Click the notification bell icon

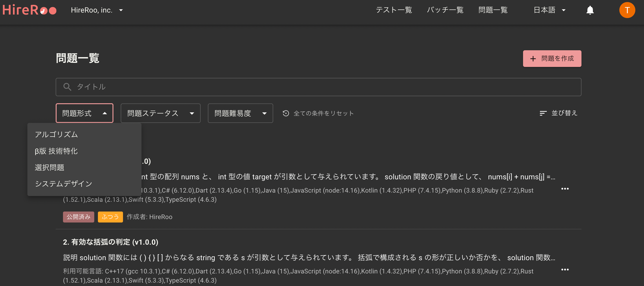(x=590, y=10)
